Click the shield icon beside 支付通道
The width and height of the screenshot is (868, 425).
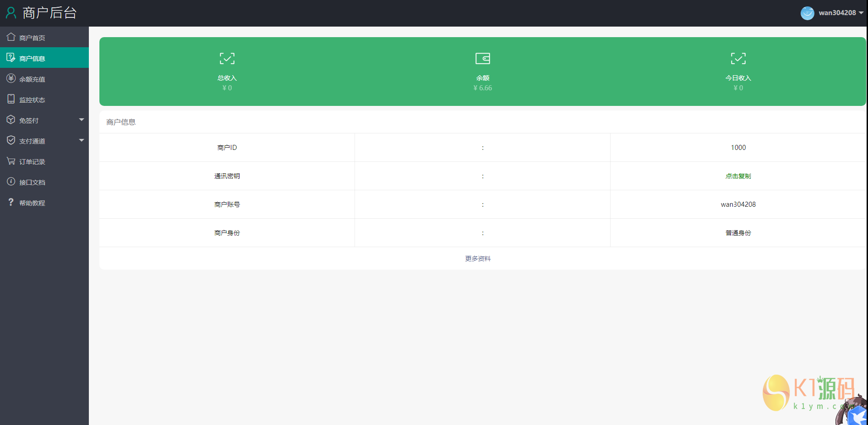[11, 140]
